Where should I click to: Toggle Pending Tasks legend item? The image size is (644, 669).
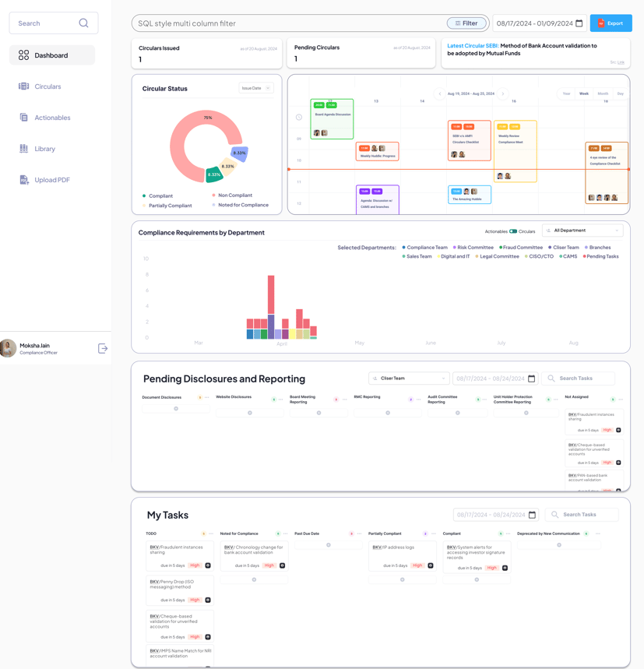pos(600,256)
